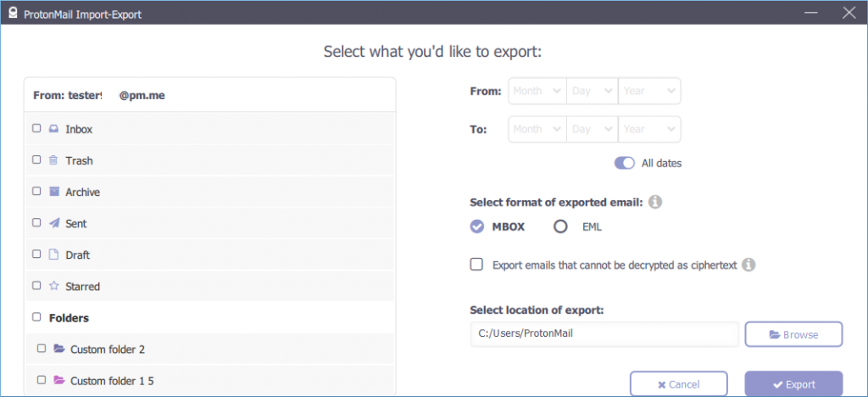The height and width of the screenshot is (397, 868).
Task: Click the Trash bin icon
Action: [53, 160]
